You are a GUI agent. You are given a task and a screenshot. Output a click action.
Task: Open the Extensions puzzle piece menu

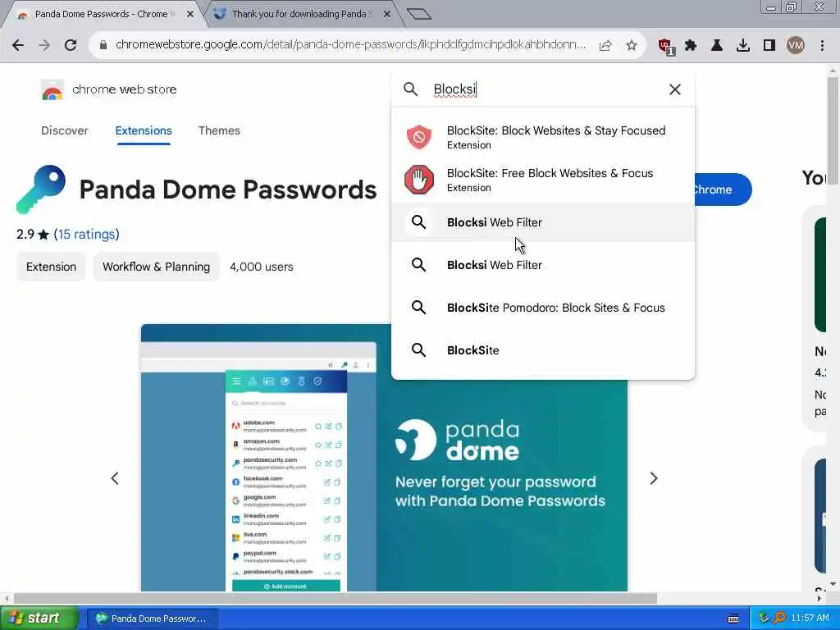tap(691, 45)
